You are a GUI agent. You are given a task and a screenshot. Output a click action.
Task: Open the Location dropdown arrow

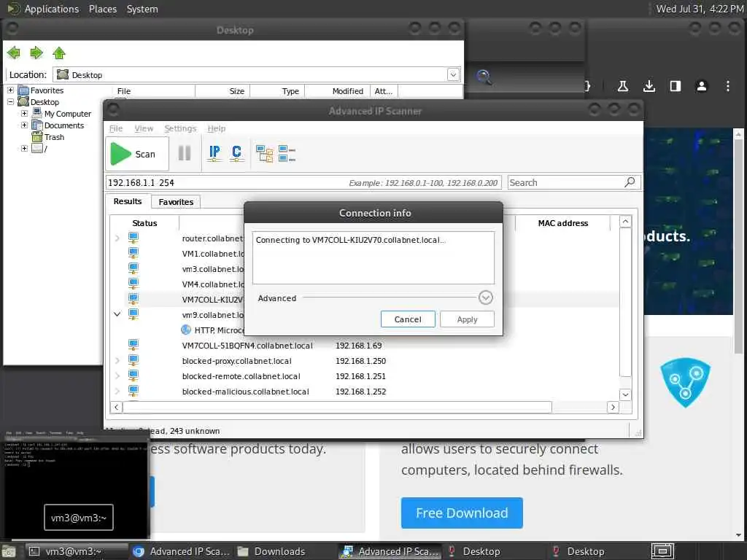[453, 75]
